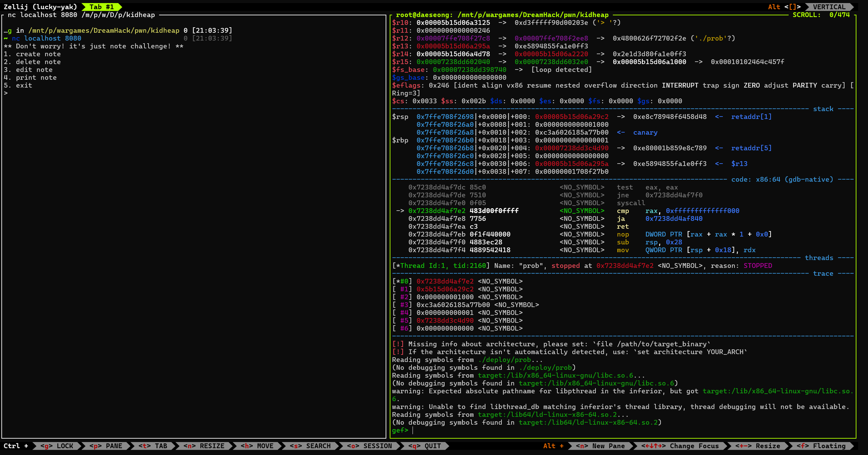
Task: Select the PANE mode in bottom bar
Action: pyautogui.click(x=106, y=446)
